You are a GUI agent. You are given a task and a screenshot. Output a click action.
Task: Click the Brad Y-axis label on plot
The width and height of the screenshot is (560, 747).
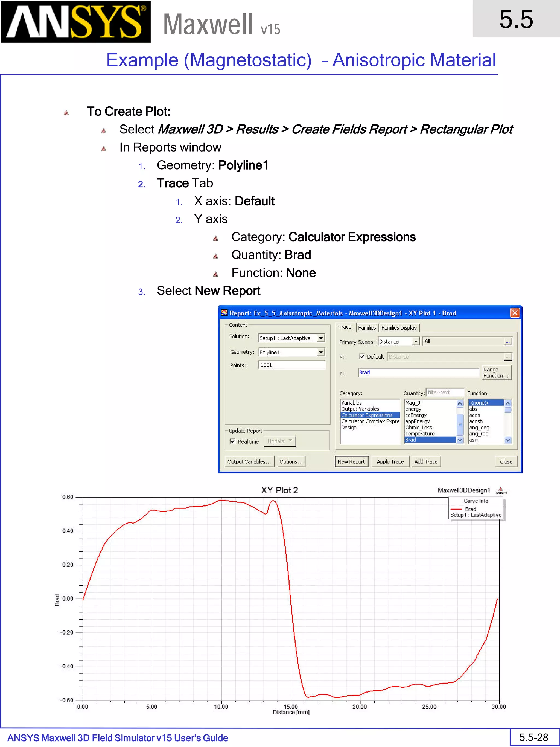coord(57,600)
